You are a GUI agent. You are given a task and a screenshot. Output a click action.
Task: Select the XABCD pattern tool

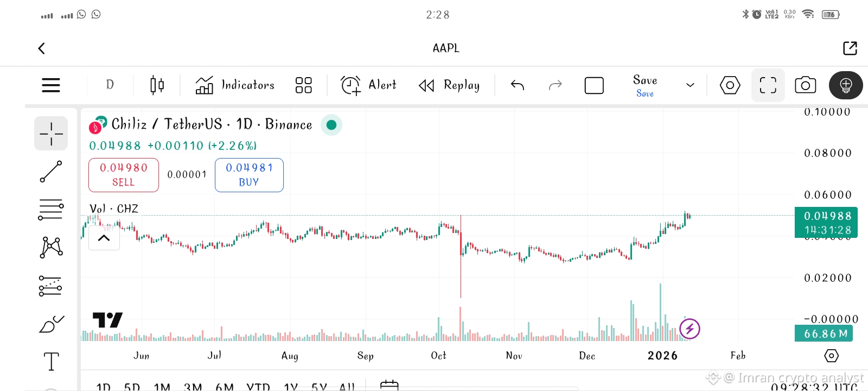pos(51,248)
